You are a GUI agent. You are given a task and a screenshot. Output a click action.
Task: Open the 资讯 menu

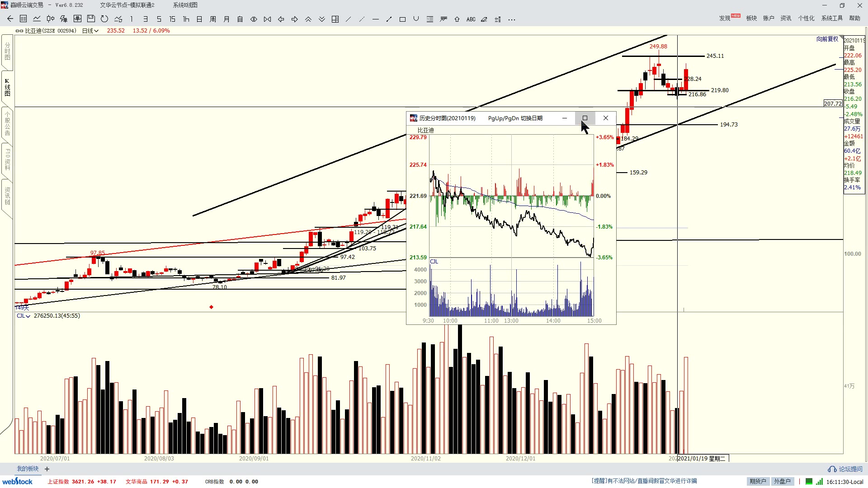786,18
